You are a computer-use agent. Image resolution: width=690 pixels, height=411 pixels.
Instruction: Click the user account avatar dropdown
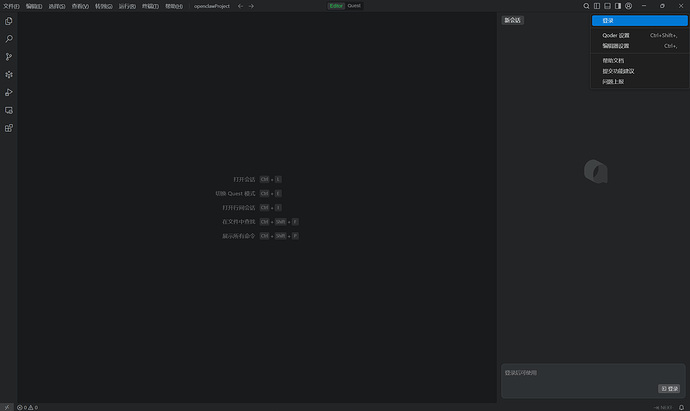point(630,6)
